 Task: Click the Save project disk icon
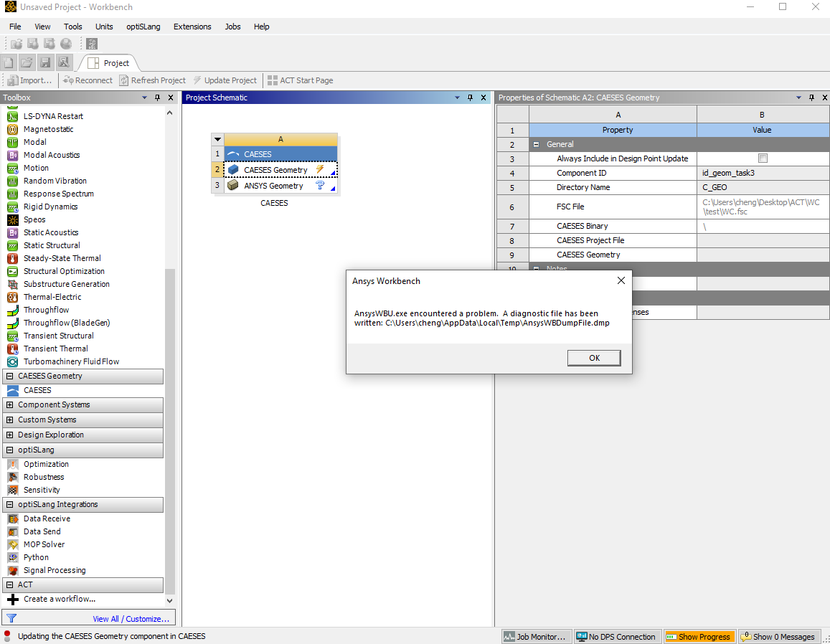45,63
